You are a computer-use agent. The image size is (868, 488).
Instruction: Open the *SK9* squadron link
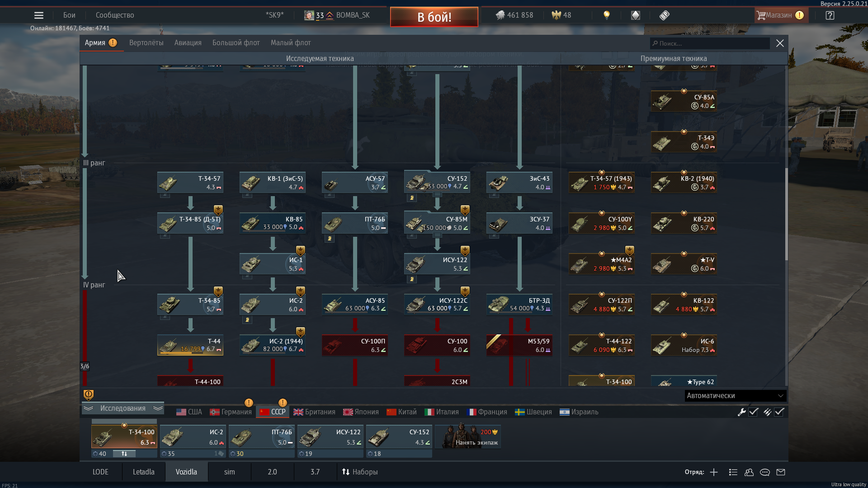tap(275, 15)
